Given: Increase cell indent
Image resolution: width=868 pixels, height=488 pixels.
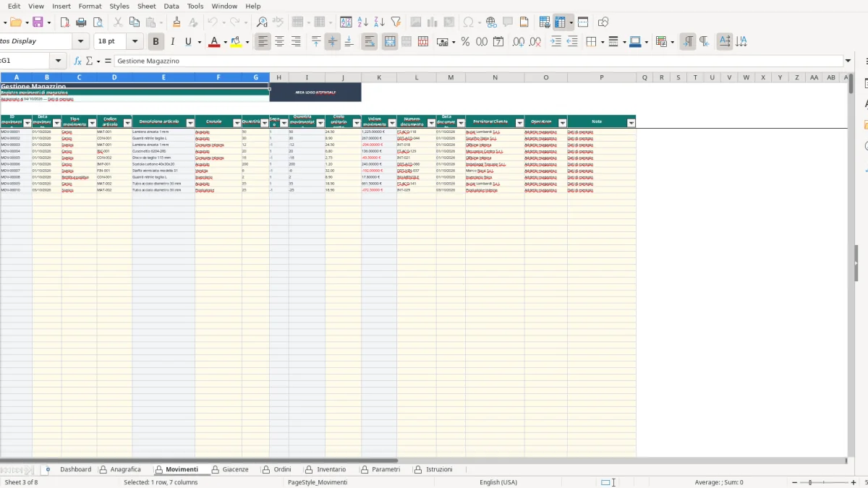Looking at the screenshot, I should [x=556, y=42].
